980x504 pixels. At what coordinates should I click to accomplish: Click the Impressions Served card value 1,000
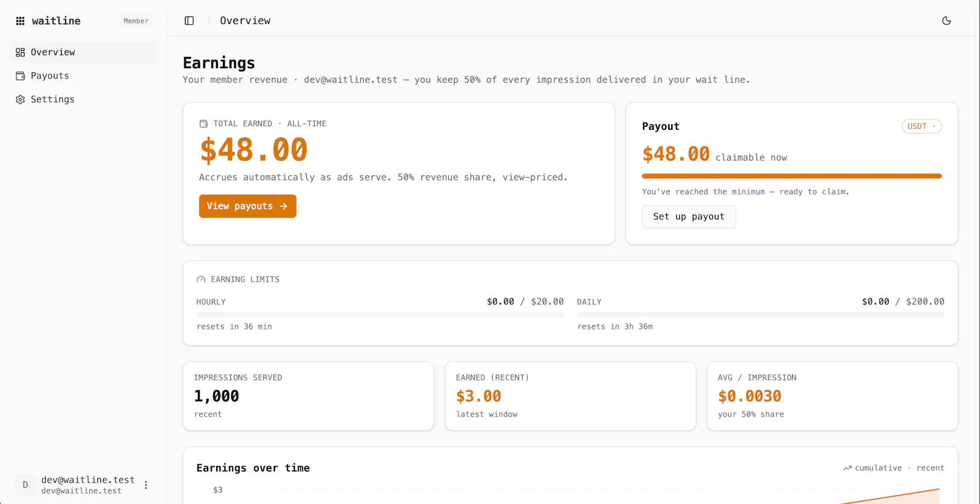tap(217, 396)
